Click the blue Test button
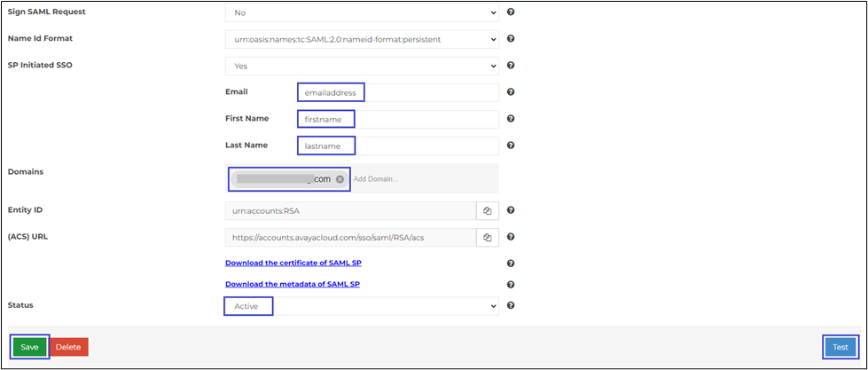 tap(840, 347)
